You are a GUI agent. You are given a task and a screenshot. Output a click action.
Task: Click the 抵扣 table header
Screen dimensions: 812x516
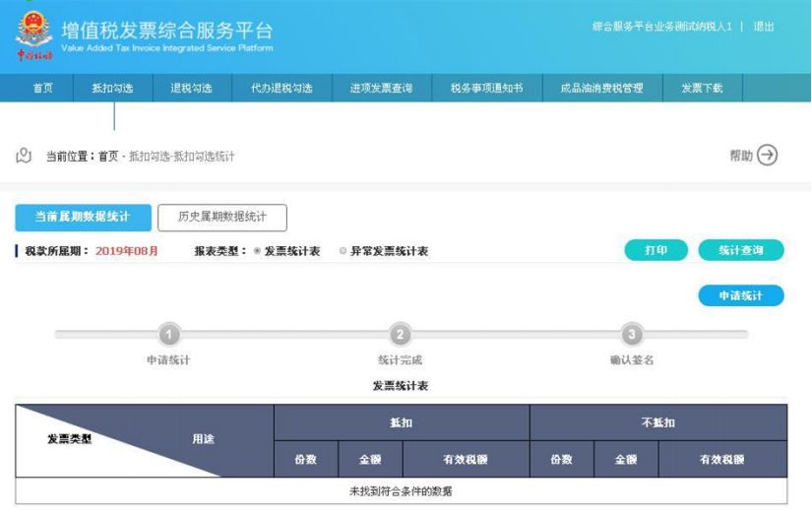[x=402, y=422]
